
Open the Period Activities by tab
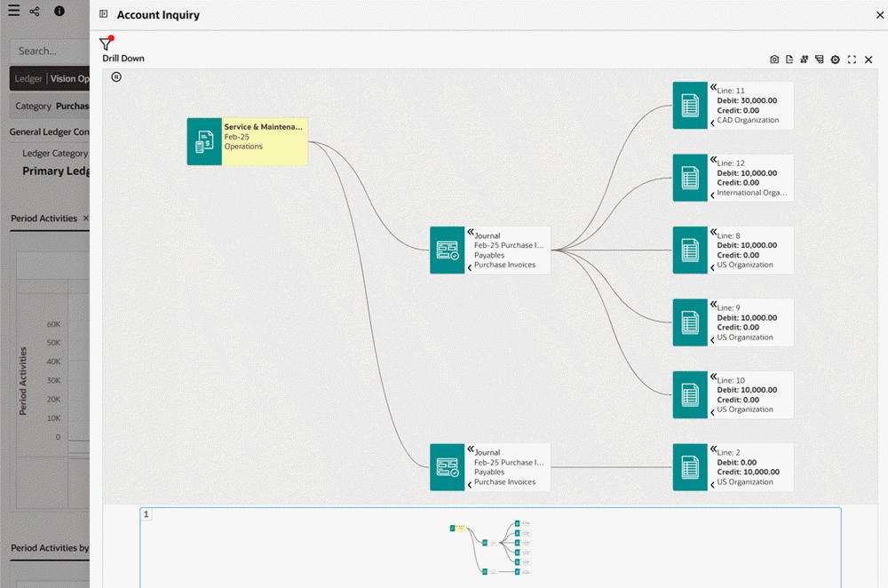coord(50,548)
